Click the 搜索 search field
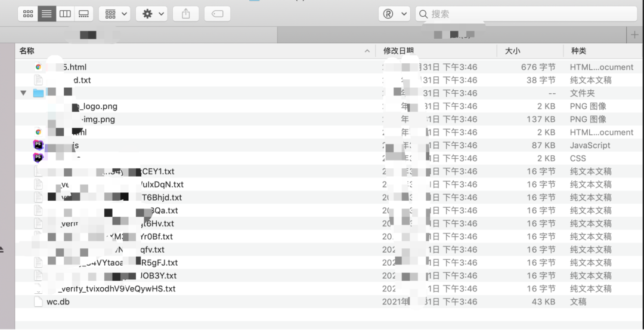The image size is (644, 332). [x=526, y=14]
